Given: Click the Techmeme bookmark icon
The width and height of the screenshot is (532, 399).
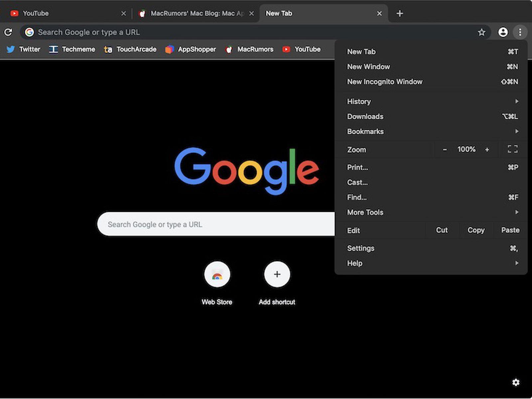Looking at the screenshot, I should click(54, 50).
